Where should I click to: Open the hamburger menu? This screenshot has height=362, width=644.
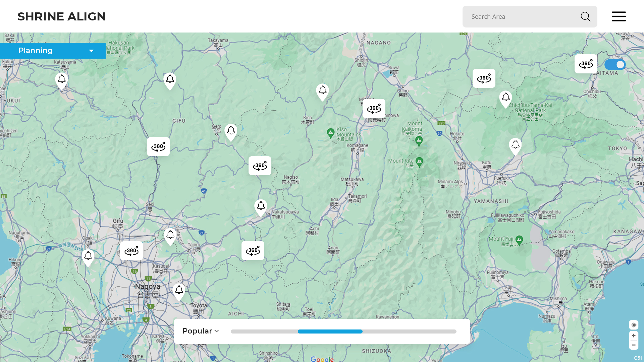pos(619,16)
